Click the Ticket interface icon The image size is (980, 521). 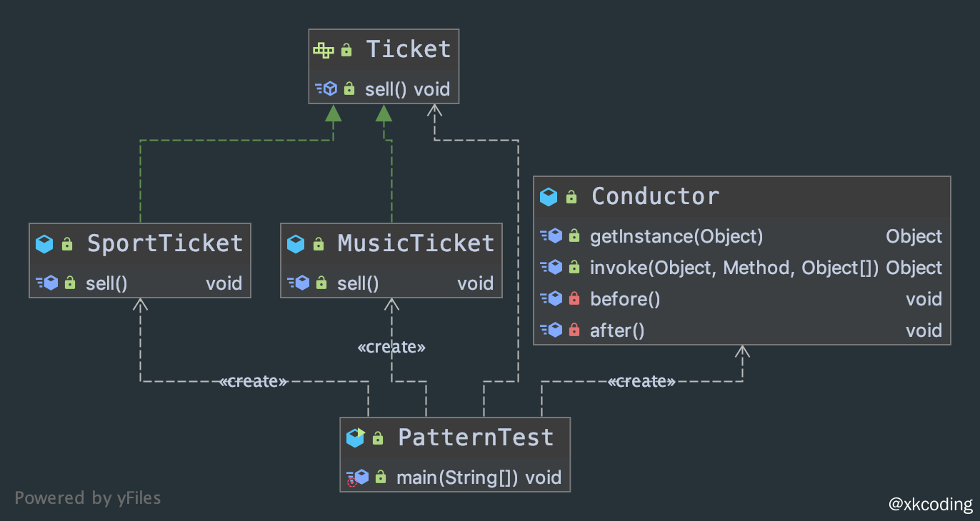click(x=324, y=50)
